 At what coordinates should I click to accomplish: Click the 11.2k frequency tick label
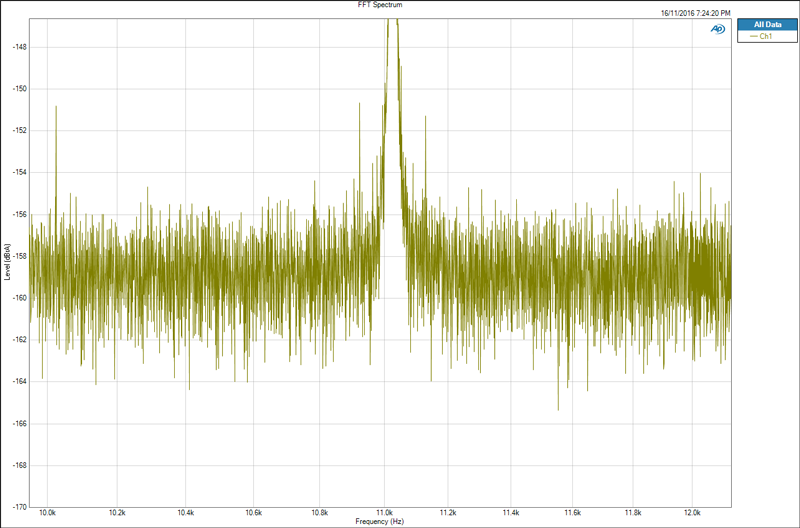point(448,513)
